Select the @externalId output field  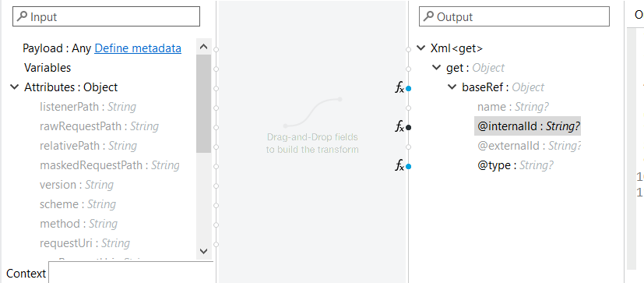tap(529, 146)
